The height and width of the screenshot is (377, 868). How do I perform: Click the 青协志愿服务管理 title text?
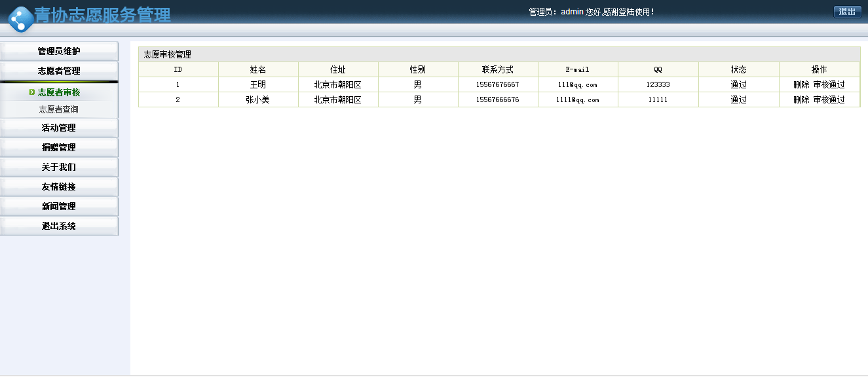pyautogui.click(x=103, y=14)
